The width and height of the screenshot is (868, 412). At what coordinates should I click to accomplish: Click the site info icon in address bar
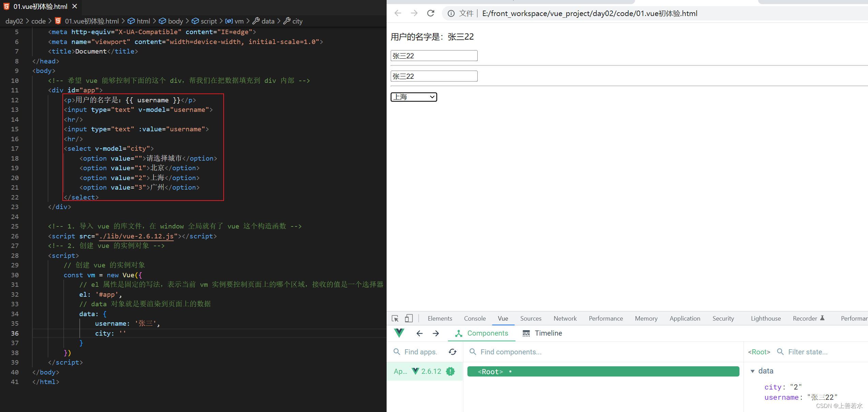click(451, 13)
